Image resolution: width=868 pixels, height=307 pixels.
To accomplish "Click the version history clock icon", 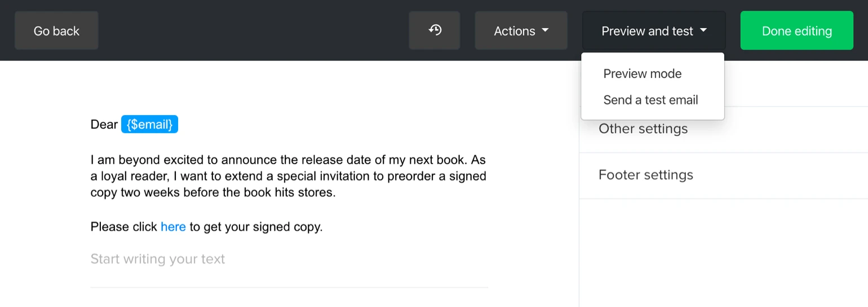I will tap(435, 30).
